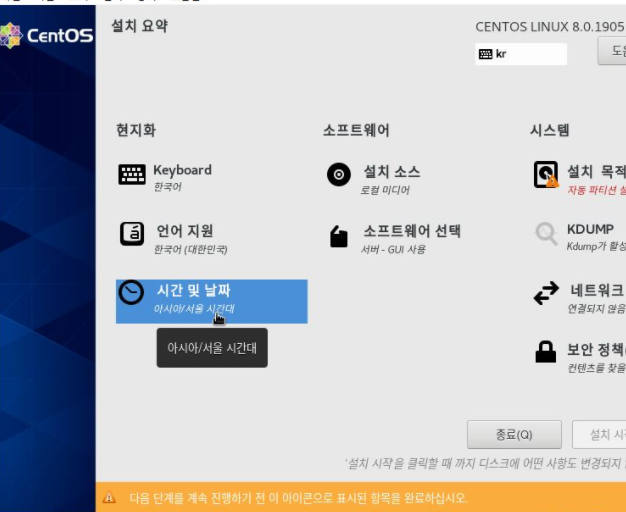Click the 종료(Q) quit button
Image resolution: width=626 pixels, height=512 pixels.
click(x=514, y=435)
